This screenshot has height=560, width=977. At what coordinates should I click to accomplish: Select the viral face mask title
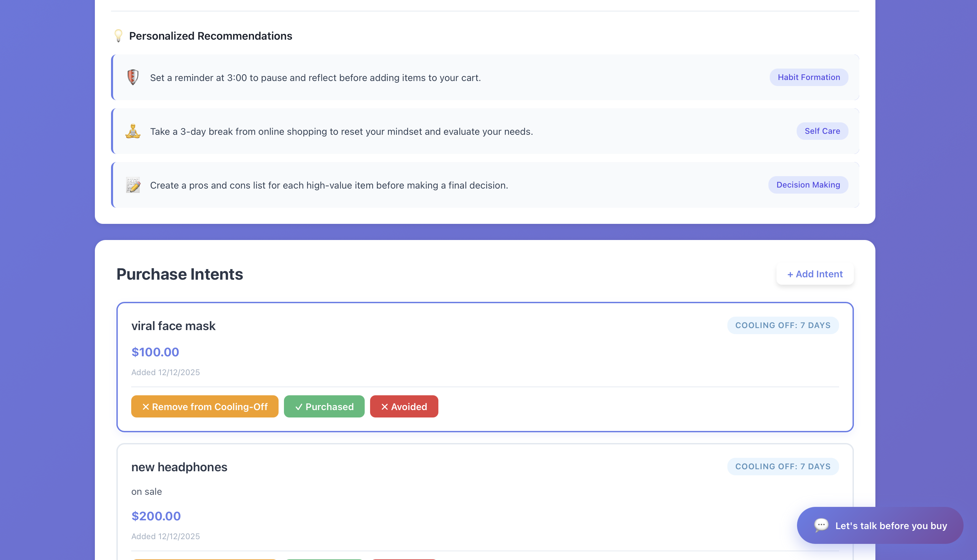[173, 326]
